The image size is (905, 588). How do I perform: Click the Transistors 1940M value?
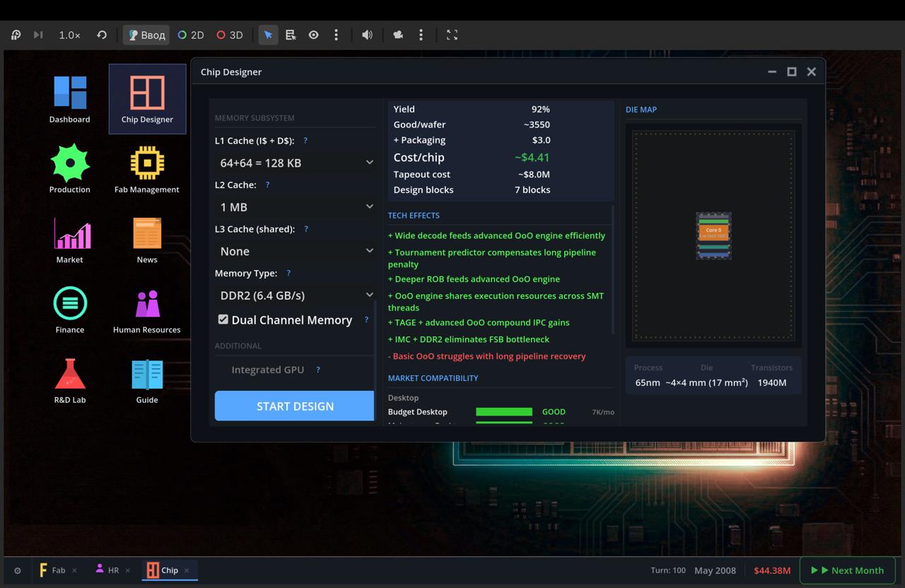tap(771, 382)
